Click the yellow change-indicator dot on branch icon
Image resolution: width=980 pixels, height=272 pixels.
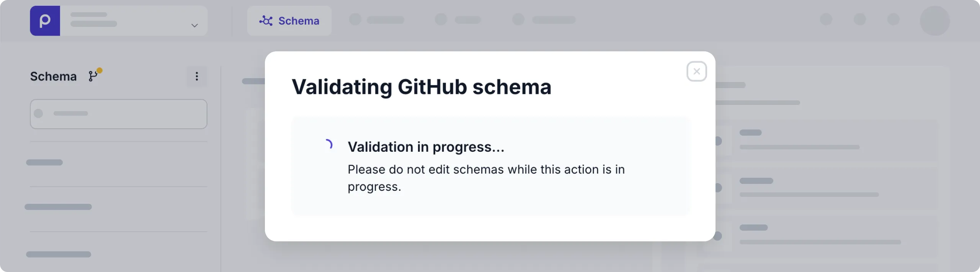(99, 70)
